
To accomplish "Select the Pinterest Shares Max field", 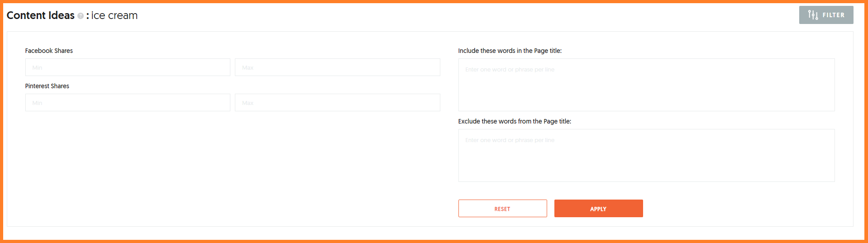I will (337, 103).
